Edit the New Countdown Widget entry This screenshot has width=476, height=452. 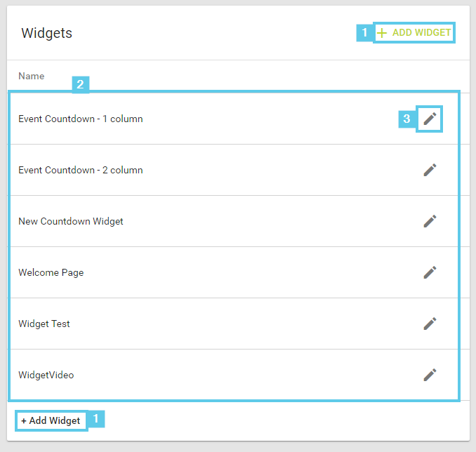click(x=430, y=221)
